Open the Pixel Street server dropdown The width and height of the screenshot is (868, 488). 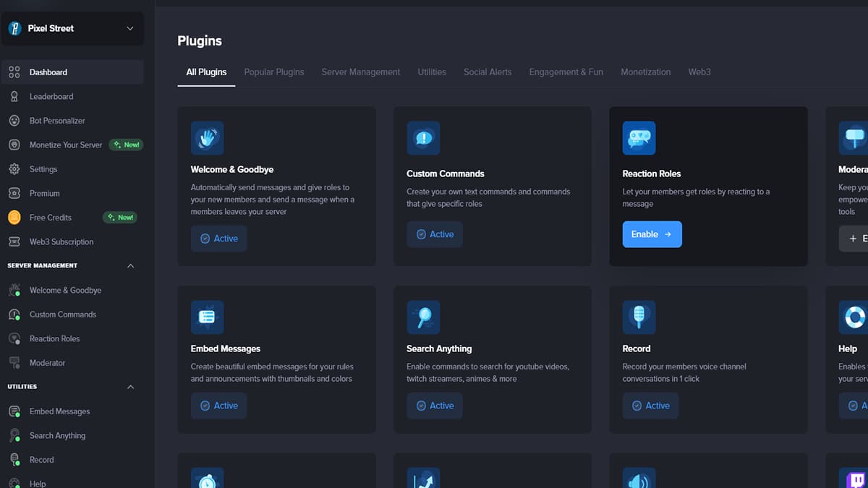[72, 28]
